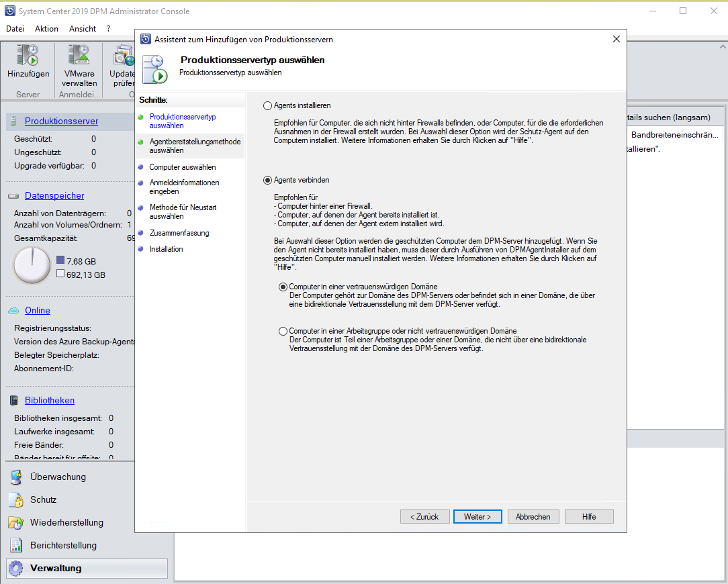This screenshot has height=584, width=728.
Task: Click the wizard header server clock icon
Action: tap(155, 69)
